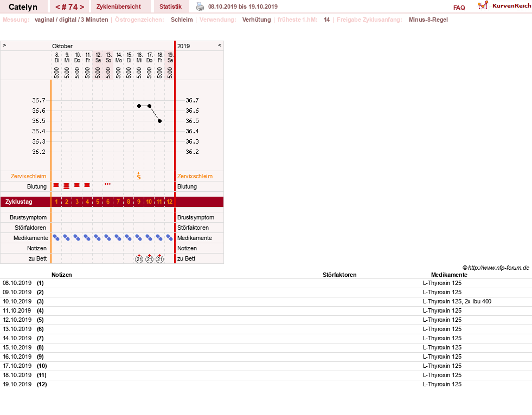Click cycle day 5 in Zyklustag row
Image resolution: width=532 pixels, height=415 pixels.
[98, 202]
